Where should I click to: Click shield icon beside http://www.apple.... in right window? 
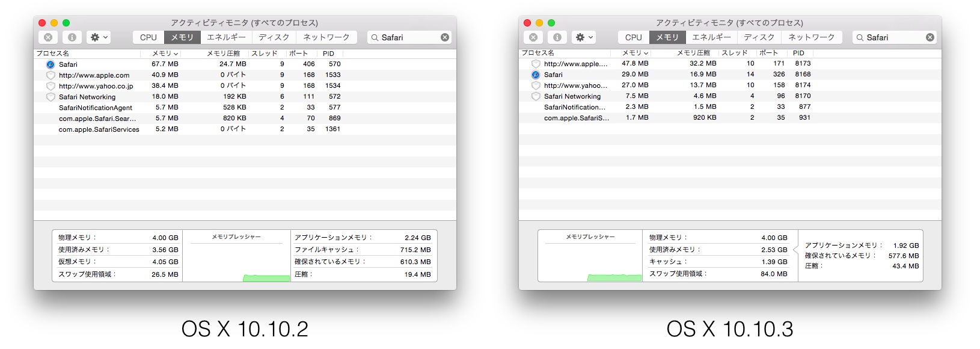(536, 64)
